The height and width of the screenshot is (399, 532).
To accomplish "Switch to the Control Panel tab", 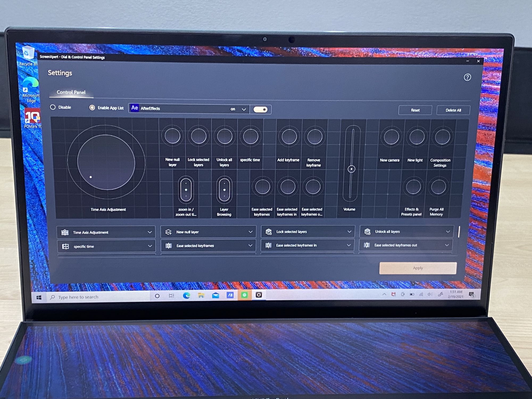I will (x=71, y=92).
